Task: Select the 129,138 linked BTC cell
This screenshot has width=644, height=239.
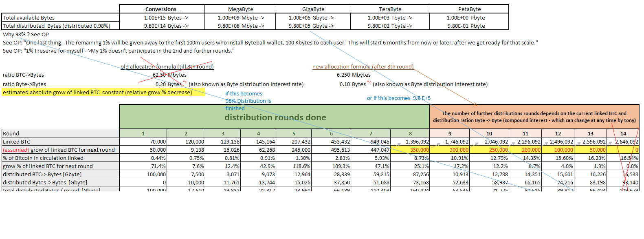Action: (223, 142)
